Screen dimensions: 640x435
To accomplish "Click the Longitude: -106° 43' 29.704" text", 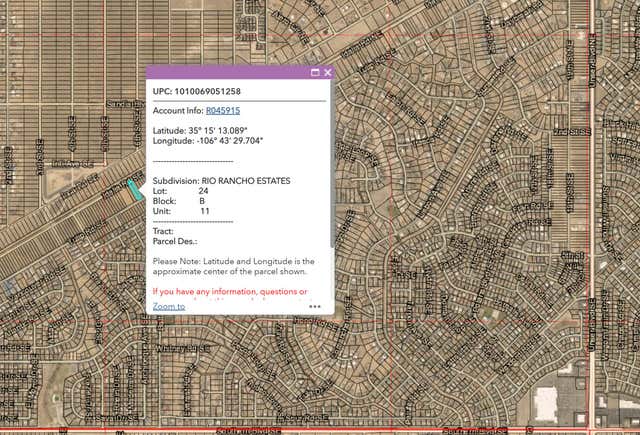I will click(208, 141).
